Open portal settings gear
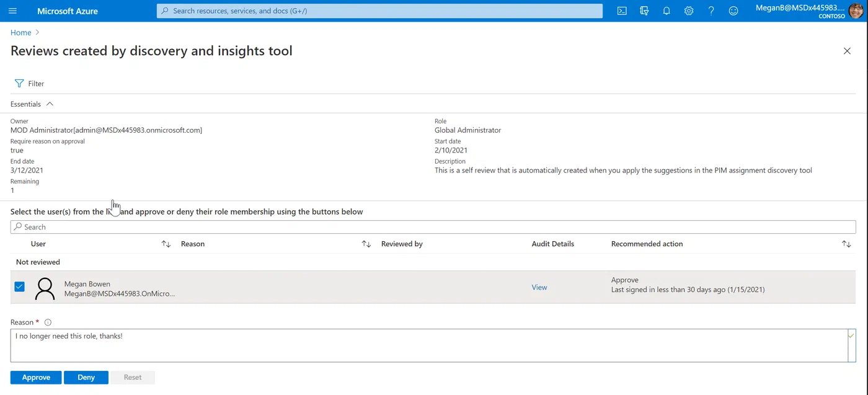Screen dimensions: 868x395 [x=689, y=11]
